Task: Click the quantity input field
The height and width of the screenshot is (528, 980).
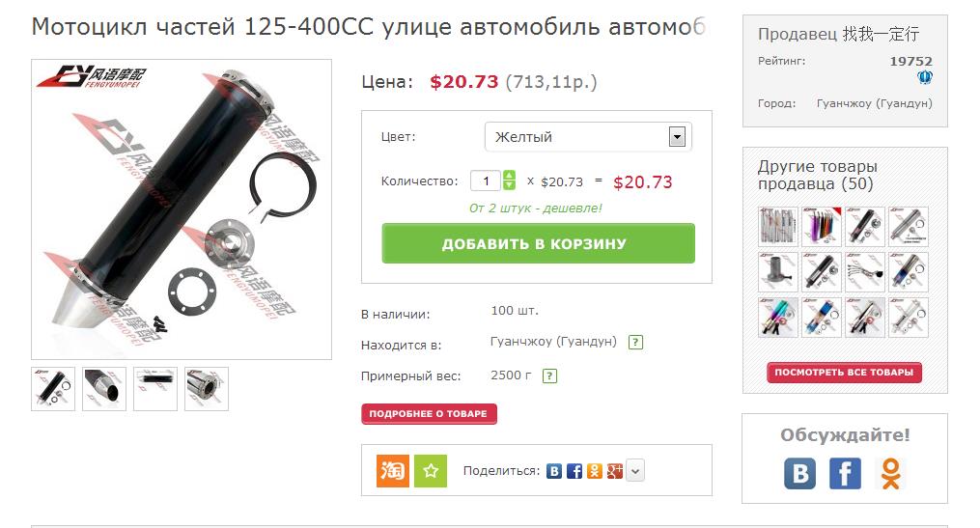Action: point(486,181)
